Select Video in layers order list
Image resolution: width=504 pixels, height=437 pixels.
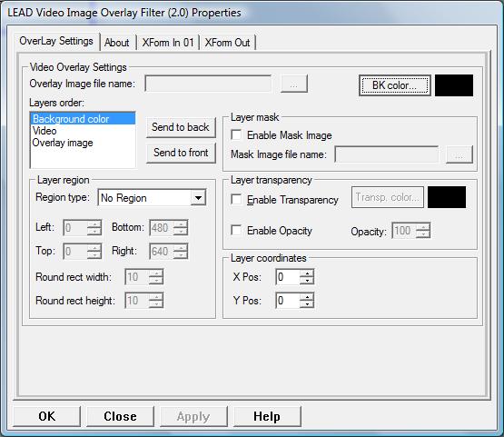pos(83,131)
